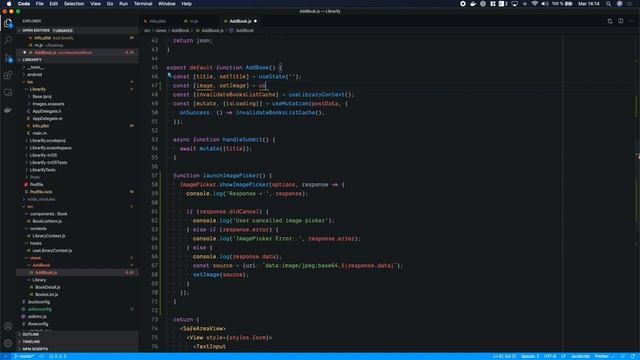Viewport: 640px width, 360px height.
Task: Open the Search view in activity bar
Action: (8, 40)
